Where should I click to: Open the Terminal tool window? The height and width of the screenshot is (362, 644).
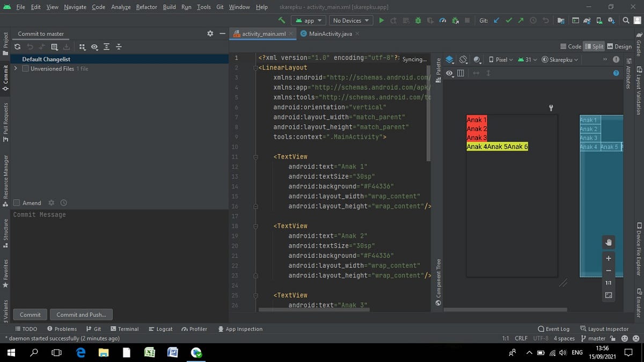tap(125, 328)
